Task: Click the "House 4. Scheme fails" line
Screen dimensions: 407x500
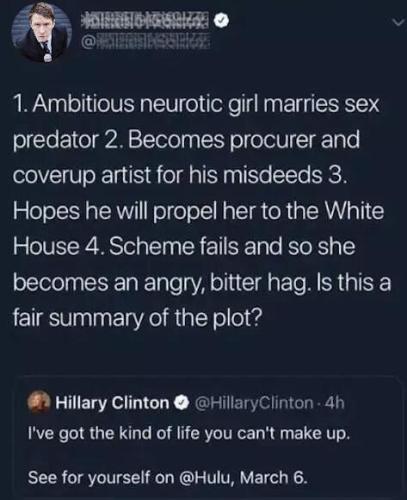Action: pos(184,247)
